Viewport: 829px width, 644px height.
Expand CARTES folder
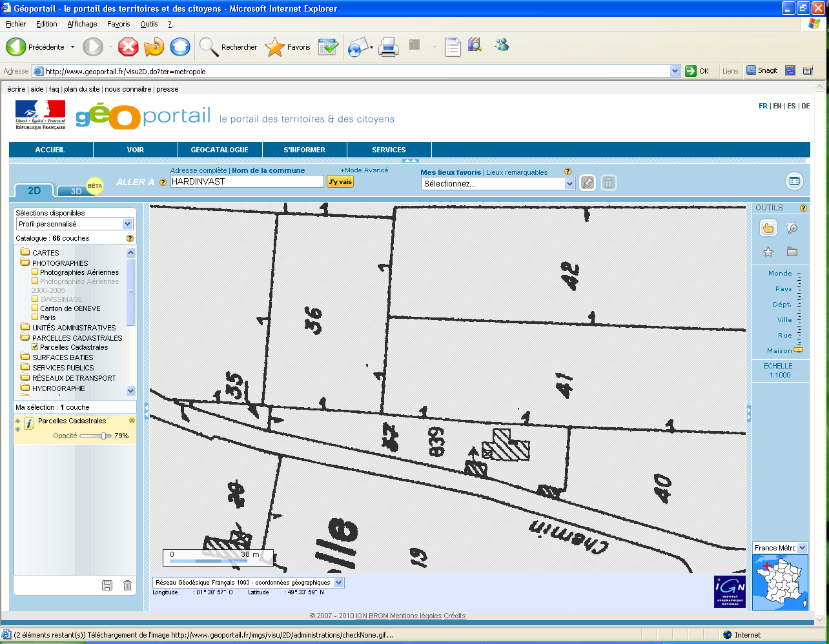(x=25, y=253)
